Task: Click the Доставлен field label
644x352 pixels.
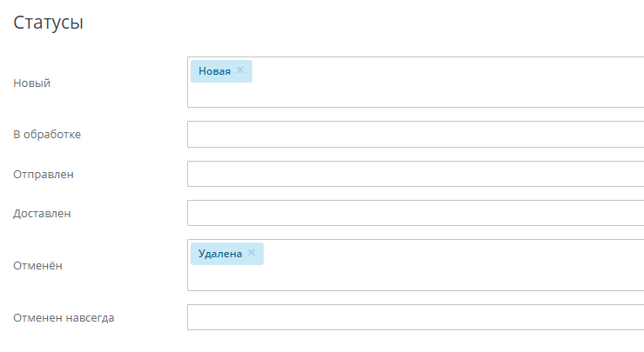Action: tap(42, 213)
